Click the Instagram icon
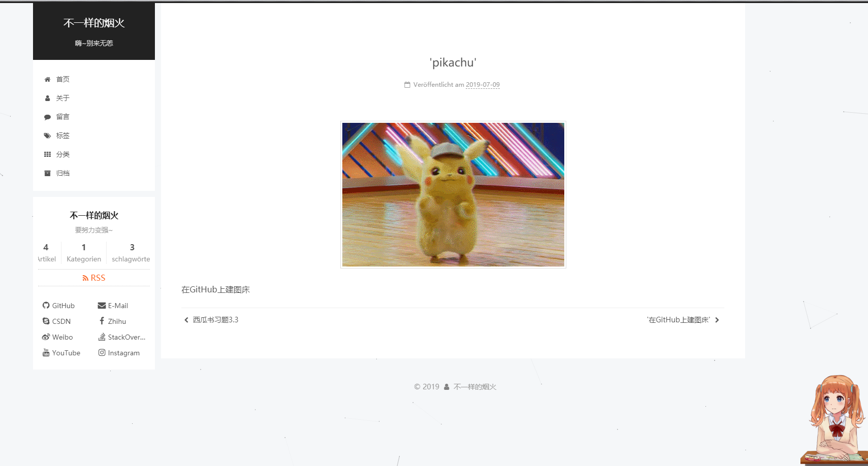 [x=102, y=352]
